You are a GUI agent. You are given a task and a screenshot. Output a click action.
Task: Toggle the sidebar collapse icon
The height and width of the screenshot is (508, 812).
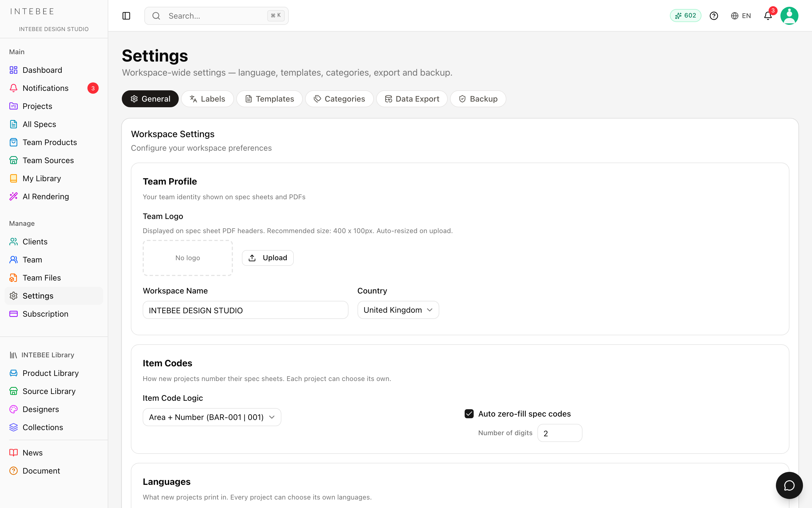(x=126, y=16)
